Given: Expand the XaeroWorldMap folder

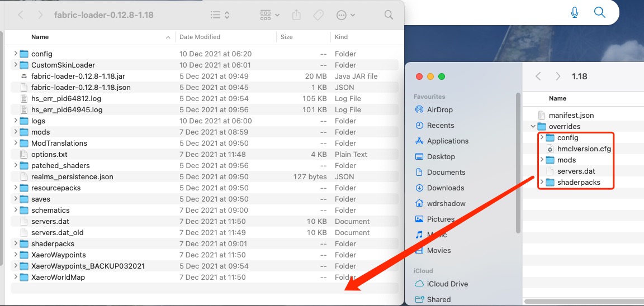Looking at the screenshot, I should click(x=16, y=277).
